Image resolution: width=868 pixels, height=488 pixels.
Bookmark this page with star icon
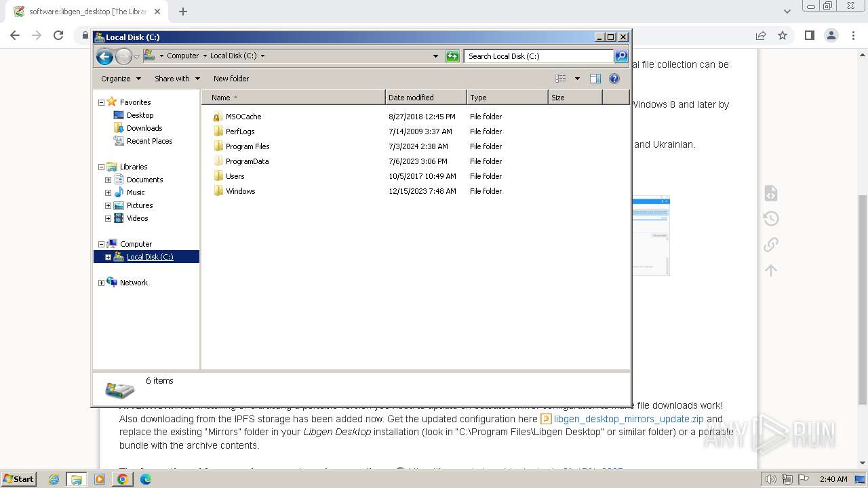point(783,35)
